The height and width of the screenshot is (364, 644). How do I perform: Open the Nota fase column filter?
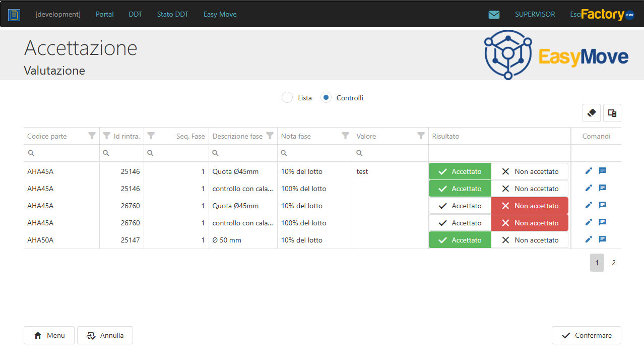(x=345, y=136)
